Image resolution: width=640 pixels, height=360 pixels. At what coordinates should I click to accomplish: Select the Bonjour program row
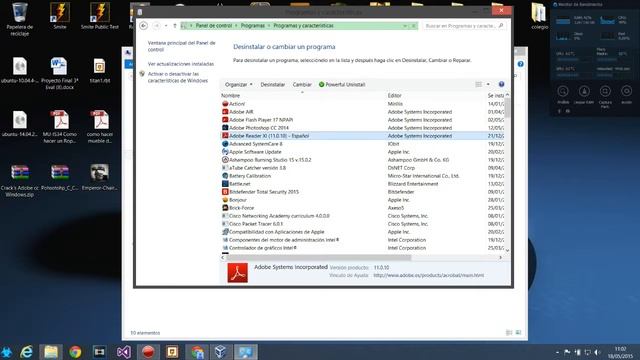[x=363, y=200]
